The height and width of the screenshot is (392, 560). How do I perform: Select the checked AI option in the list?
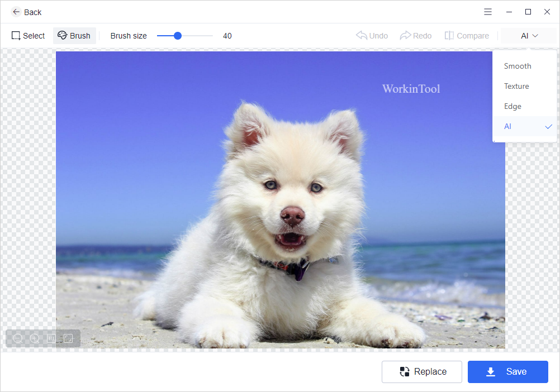(524, 126)
